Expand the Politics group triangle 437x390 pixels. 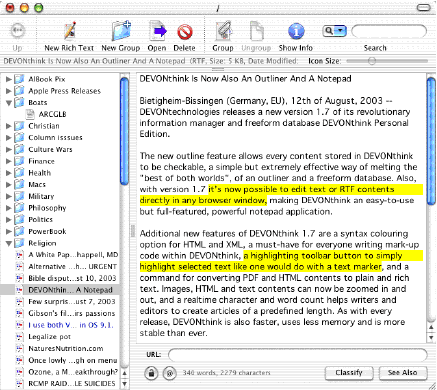pyautogui.click(x=9, y=220)
